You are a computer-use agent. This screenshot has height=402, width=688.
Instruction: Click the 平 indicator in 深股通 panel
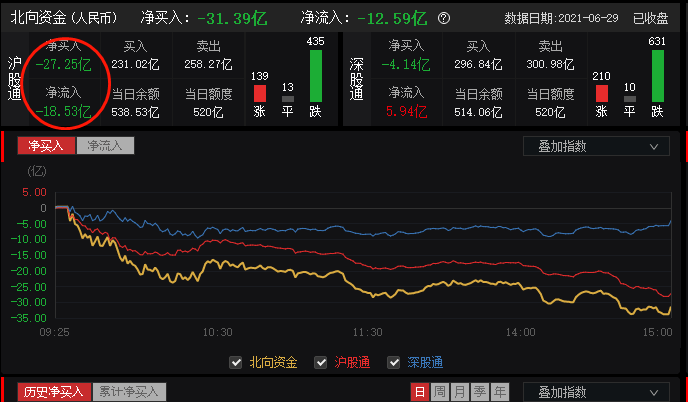[629, 98]
